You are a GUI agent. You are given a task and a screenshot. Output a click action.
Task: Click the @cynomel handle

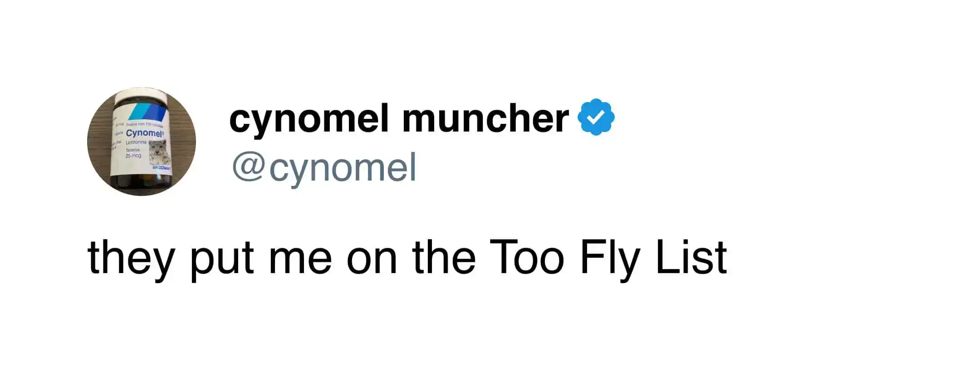coord(324,168)
